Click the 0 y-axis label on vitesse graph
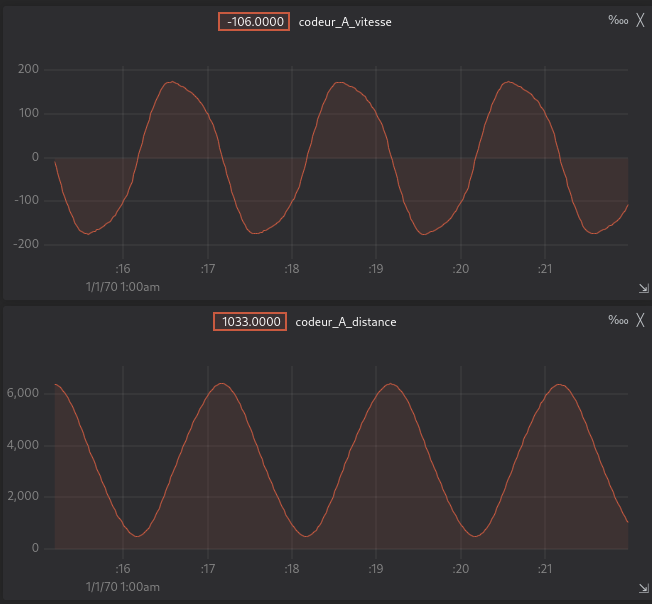This screenshot has height=604, width=652. [x=35, y=157]
